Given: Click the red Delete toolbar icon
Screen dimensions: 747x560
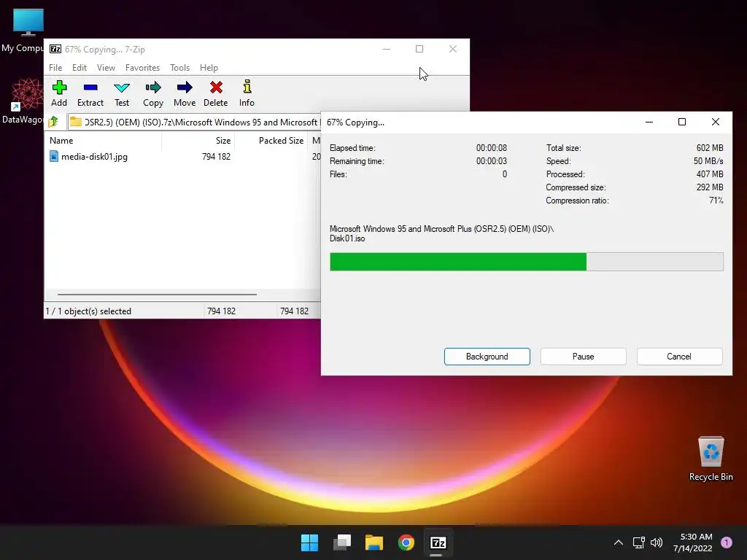Looking at the screenshot, I should pyautogui.click(x=216, y=87).
